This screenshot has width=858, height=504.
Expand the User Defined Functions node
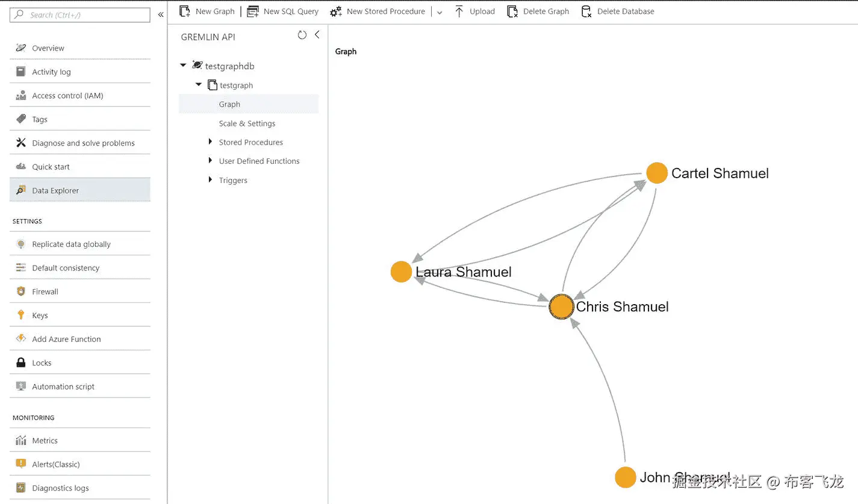point(210,161)
